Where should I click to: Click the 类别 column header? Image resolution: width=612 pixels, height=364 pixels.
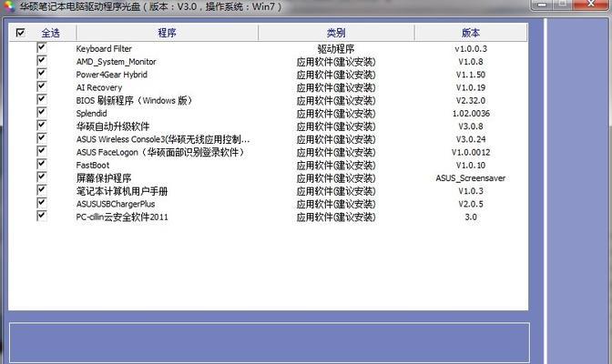[336, 33]
